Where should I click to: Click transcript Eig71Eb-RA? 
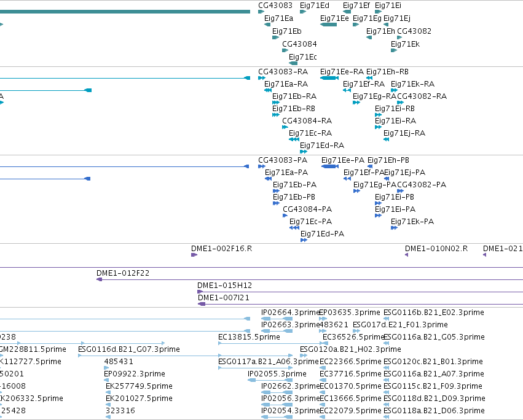tap(294, 96)
